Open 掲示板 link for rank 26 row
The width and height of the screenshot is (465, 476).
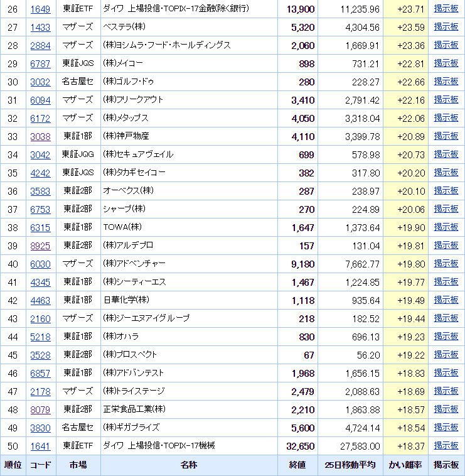pos(446,9)
